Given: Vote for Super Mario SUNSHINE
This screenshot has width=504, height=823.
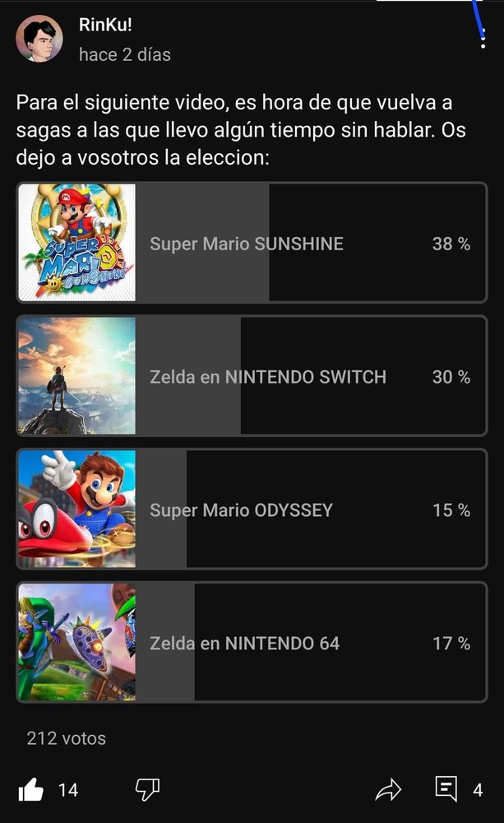Looking at the screenshot, I should 247,244.
